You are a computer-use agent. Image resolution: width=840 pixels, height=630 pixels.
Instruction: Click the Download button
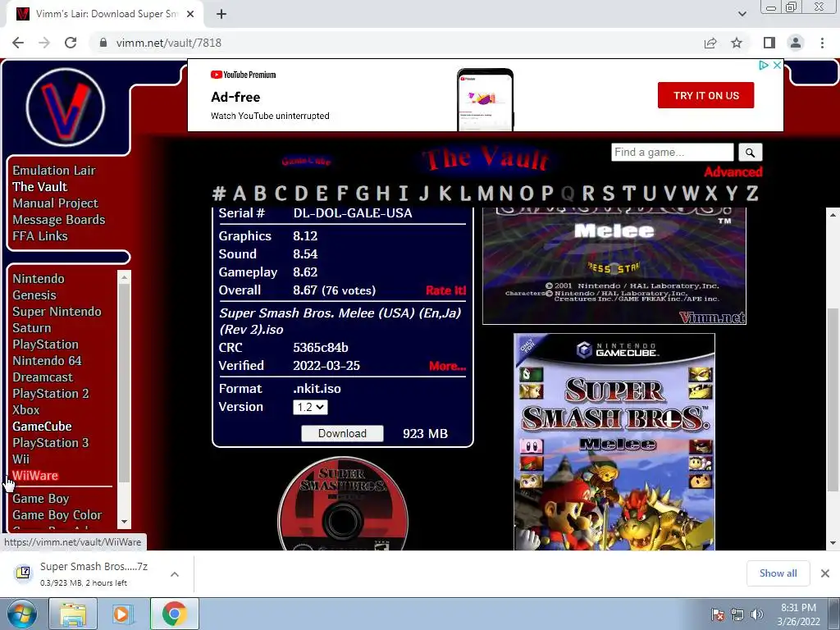[342, 433]
